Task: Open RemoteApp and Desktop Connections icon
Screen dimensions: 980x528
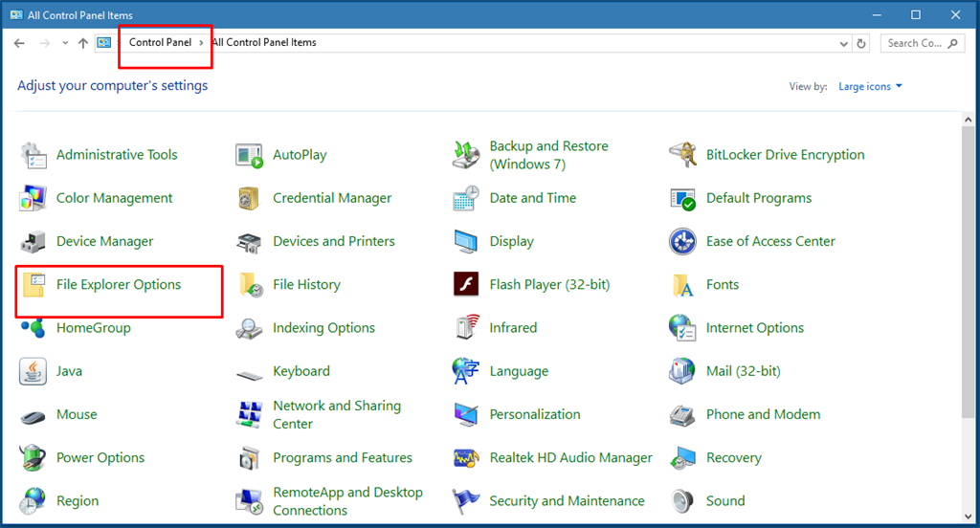Action: pos(250,501)
